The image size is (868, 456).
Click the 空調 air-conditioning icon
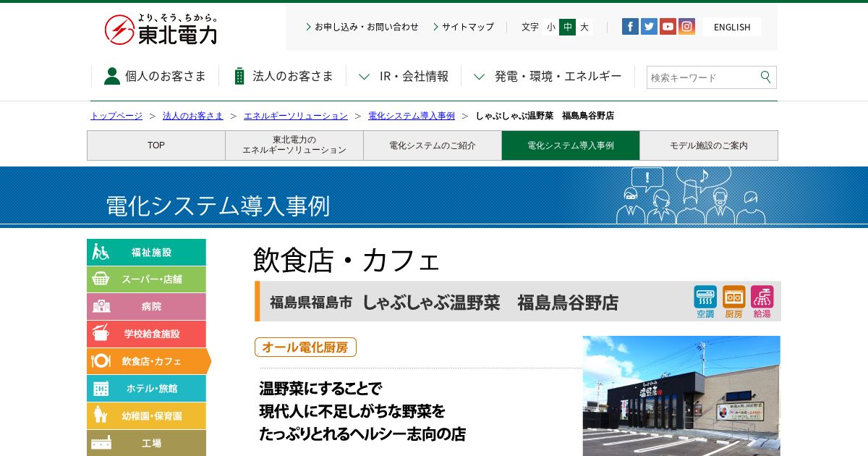[x=705, y=302]
